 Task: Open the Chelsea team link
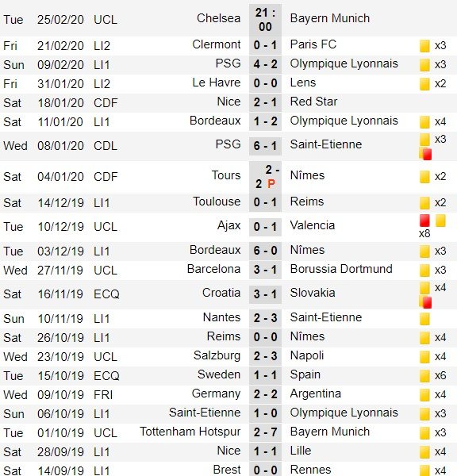point(218,18)
